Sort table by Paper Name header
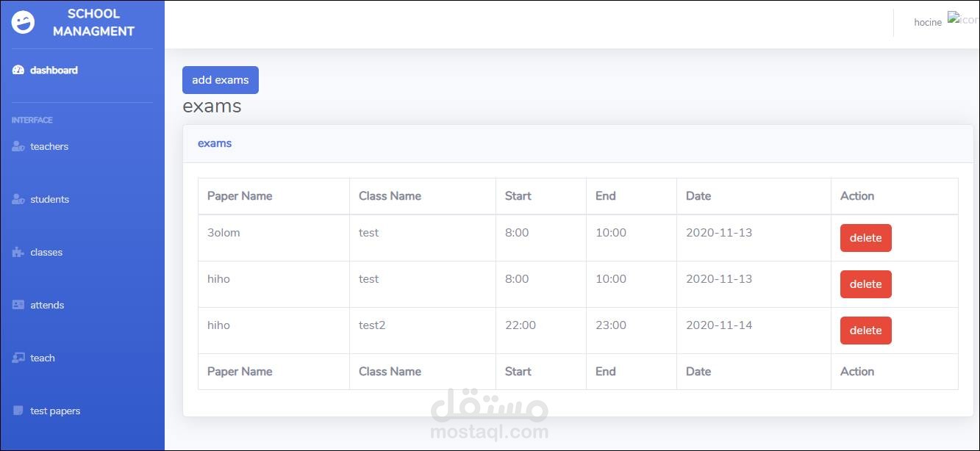 click(x=240, y=196)
